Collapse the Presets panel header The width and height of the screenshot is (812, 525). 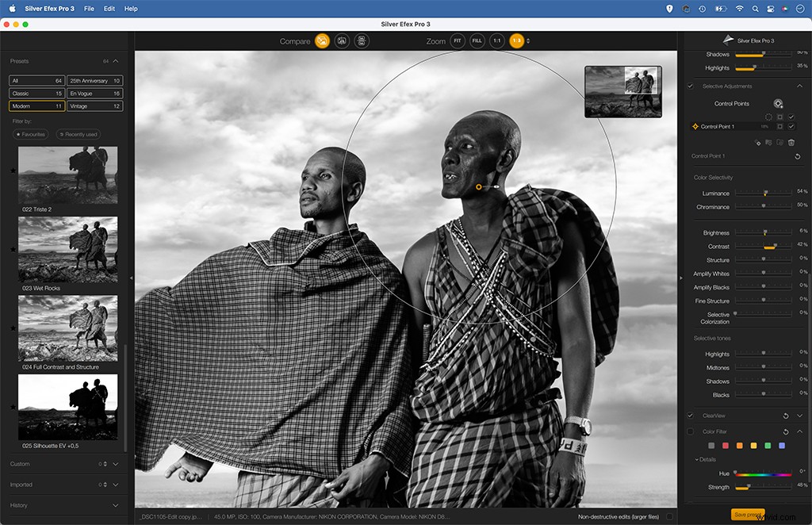click(x=116, y=61)
